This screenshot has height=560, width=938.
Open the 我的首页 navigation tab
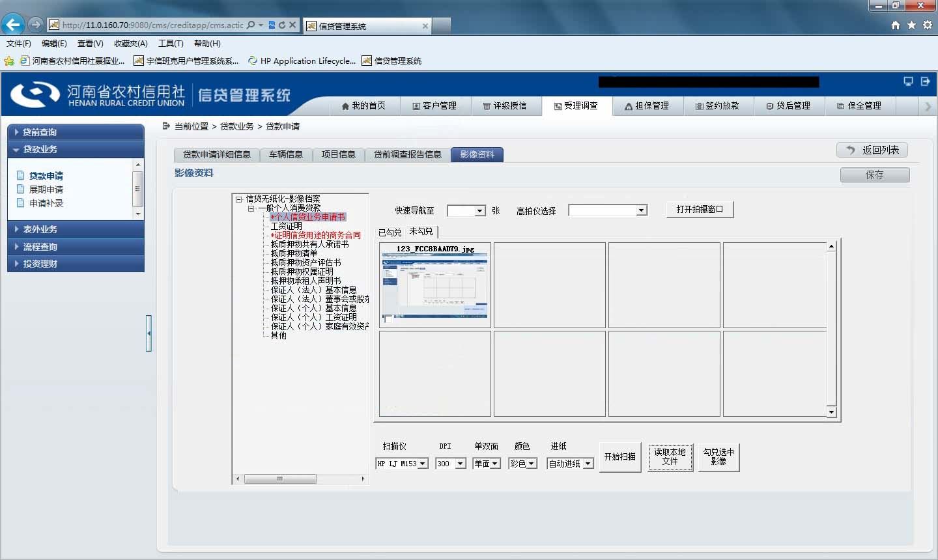[x=363, y=106]
